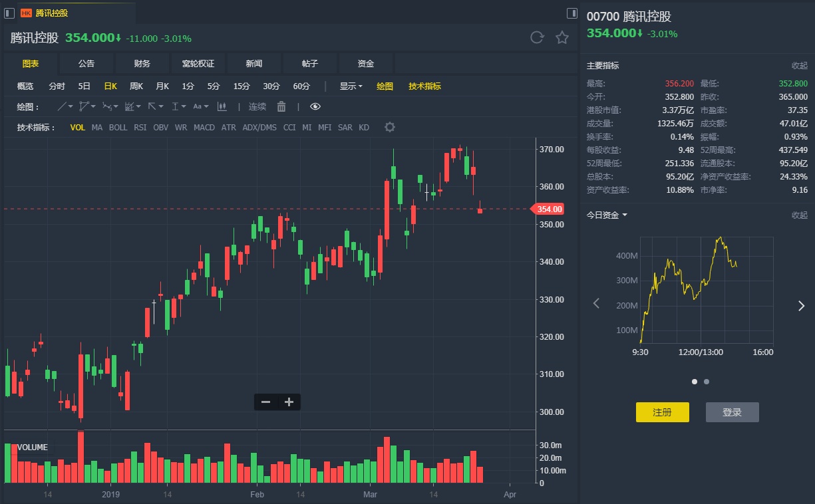Select the 周K weekly chart period

click(136, 86)
